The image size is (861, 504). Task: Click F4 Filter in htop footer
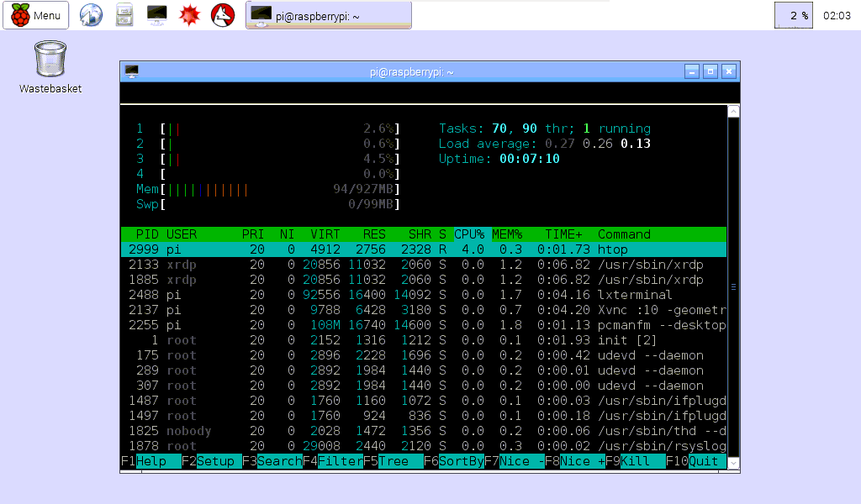click(x=333, y=461)
